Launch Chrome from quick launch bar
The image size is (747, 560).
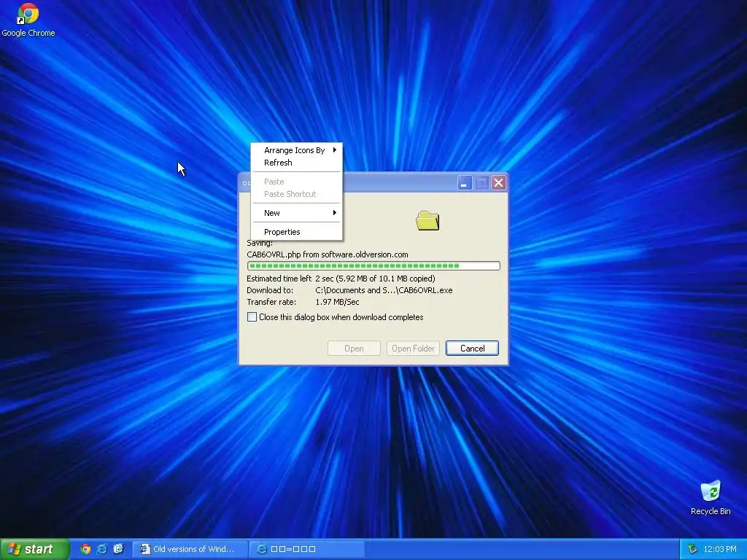[85, 549]
